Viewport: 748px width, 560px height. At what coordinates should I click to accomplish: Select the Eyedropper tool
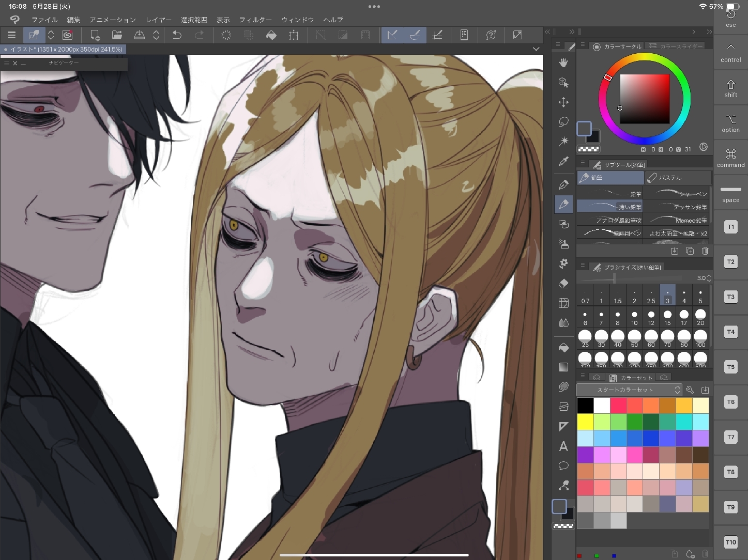point(563,162)
